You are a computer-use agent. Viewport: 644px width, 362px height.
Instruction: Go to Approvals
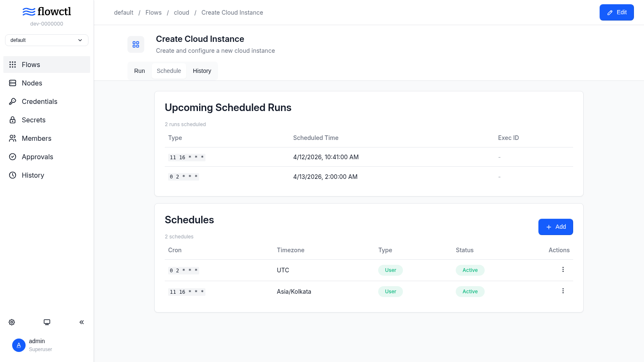[x=47, y=157]
